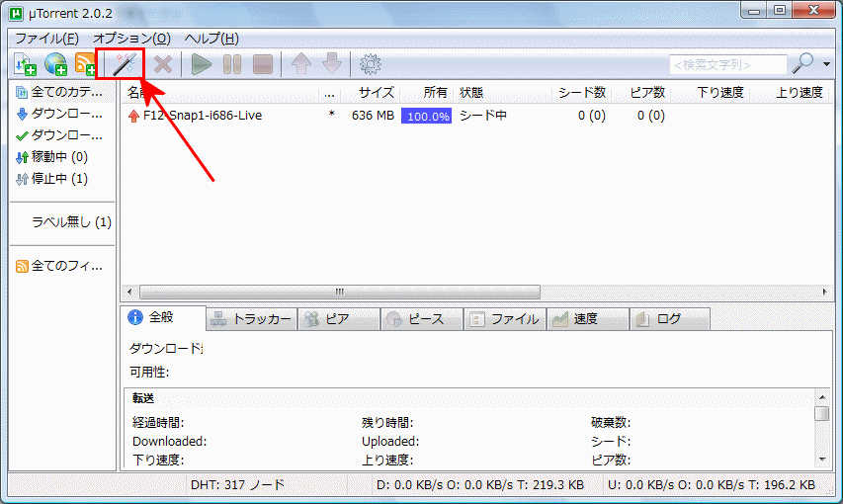This screenshot has height=504, width=843.
Task: Open the search engine dropdown arrow
Action: pos(826,64)
